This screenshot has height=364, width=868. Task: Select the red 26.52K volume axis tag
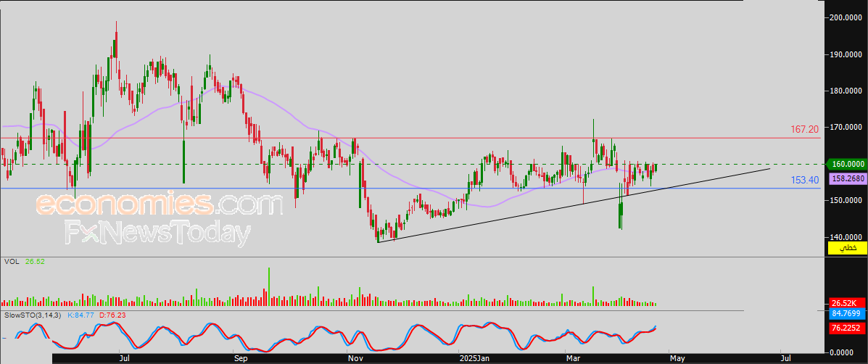point(846,303)
